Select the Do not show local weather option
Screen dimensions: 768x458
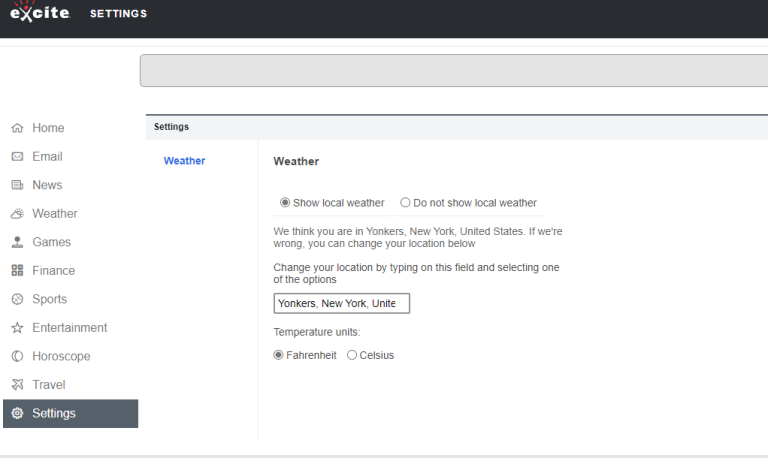coord(405,202)
